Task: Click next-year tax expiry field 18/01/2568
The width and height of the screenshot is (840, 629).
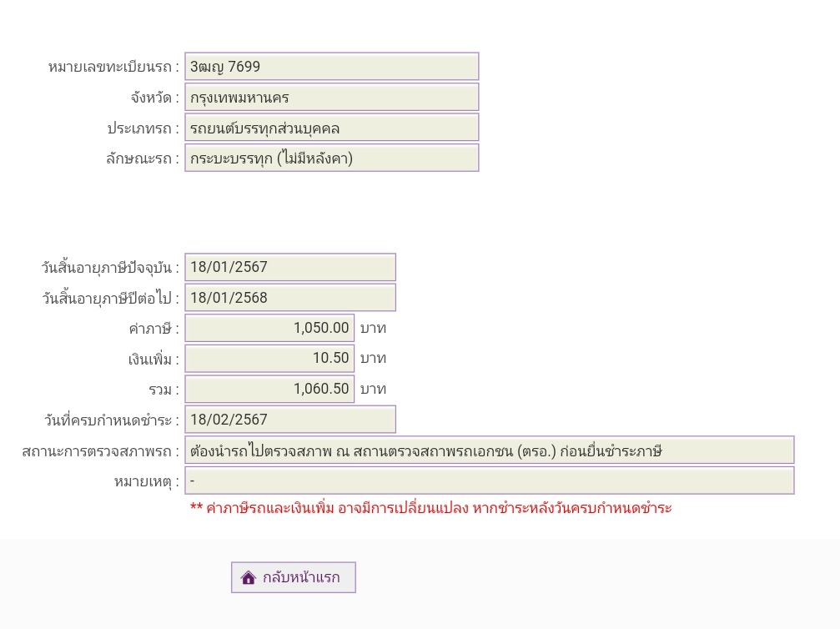Action: [x=290, y=297]
